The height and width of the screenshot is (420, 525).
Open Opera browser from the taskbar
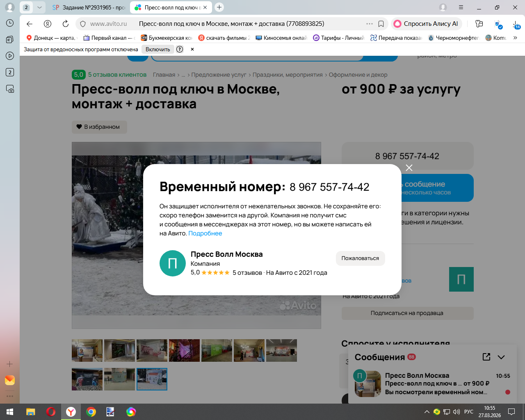[51, 412]
